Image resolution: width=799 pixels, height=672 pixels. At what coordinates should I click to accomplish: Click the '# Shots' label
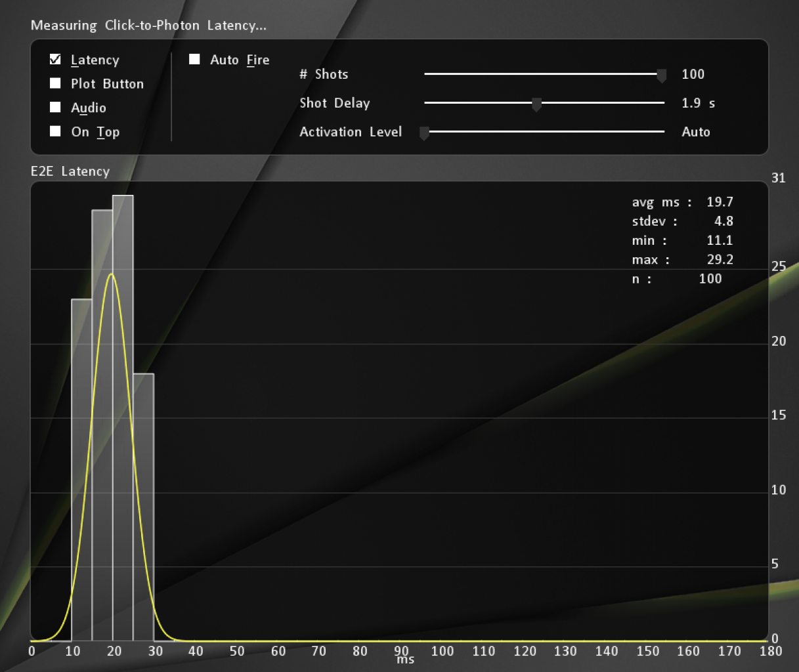pyautogui.click(x=324, y=74)
